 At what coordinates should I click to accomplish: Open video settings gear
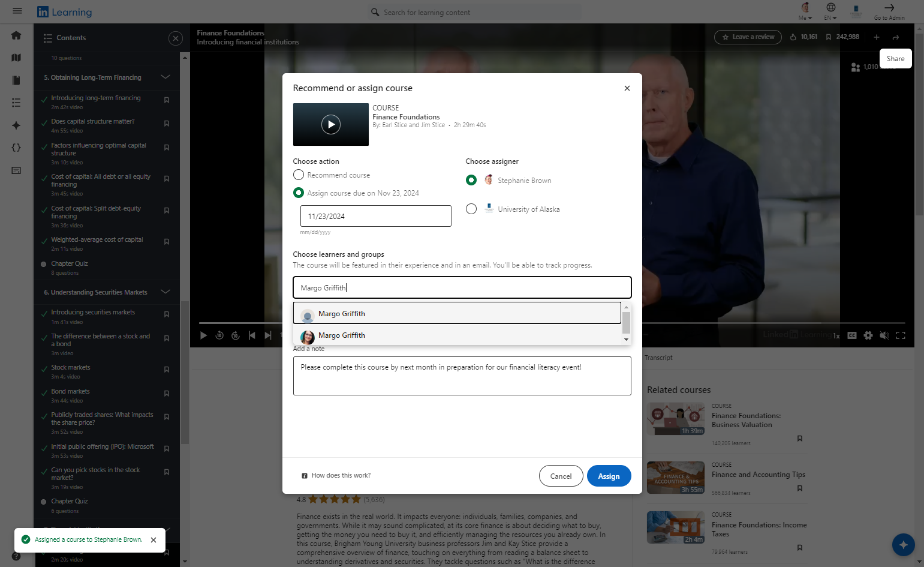(x=868, y=335)
